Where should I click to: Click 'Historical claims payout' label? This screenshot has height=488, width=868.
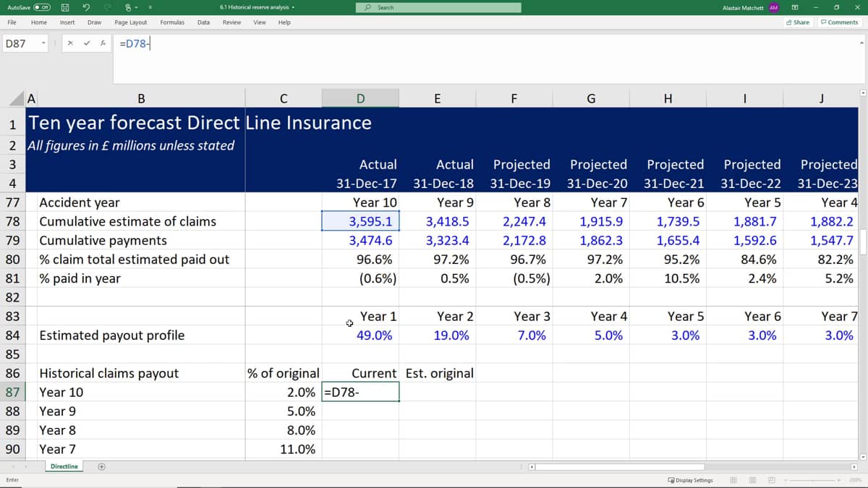[109, 373]
